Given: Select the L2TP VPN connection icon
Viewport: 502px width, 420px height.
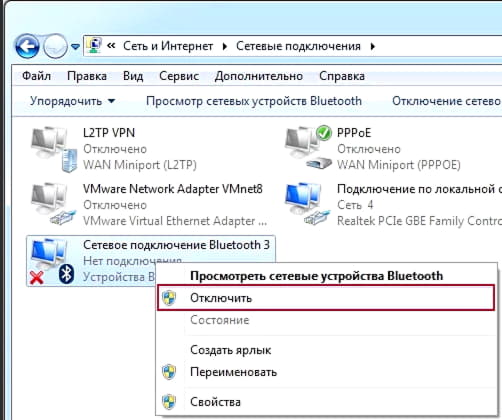Looking at the screenshot, I should (x=54, y=149).
